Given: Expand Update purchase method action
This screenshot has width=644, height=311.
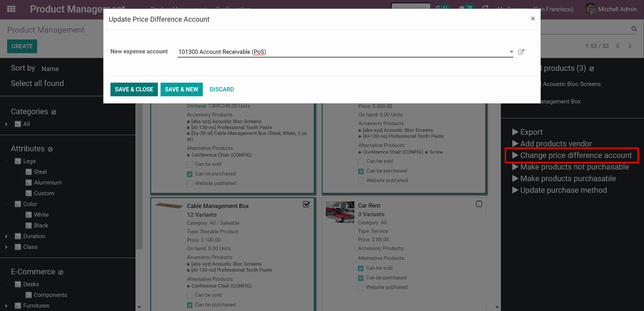Looking at the screenshot, I should click(x=559, y=190).
